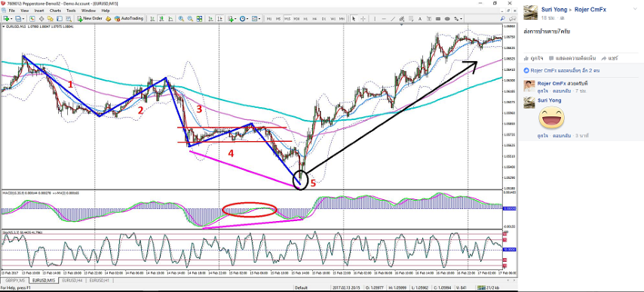Click the MACD indicator subwindow
The width and height of the screenshot is (644, 292).
coord(251,209)
